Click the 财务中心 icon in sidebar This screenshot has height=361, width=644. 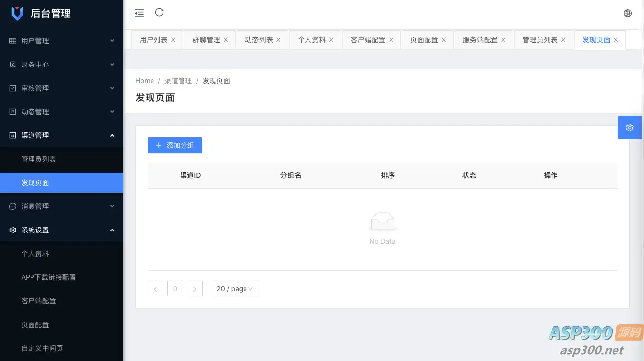(x=13, y=65)
